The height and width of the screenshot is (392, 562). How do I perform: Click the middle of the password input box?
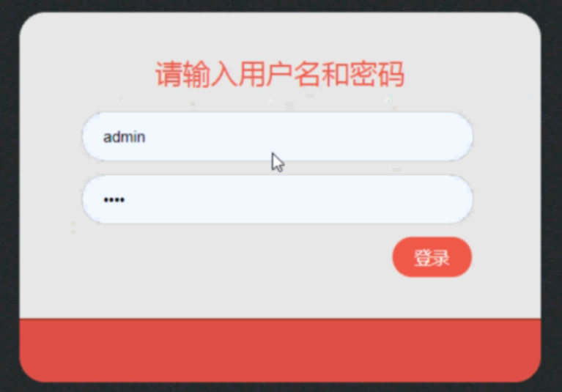click(x=278, y=199)
